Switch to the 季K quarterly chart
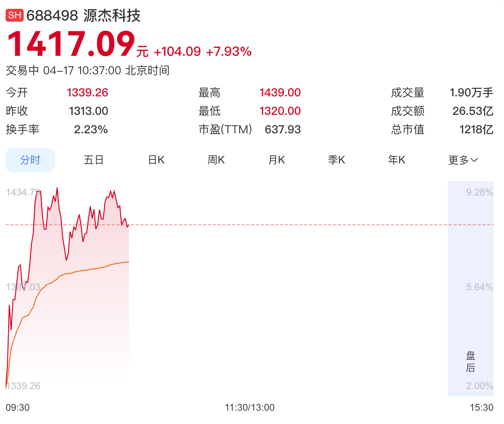 coord(336,159)
